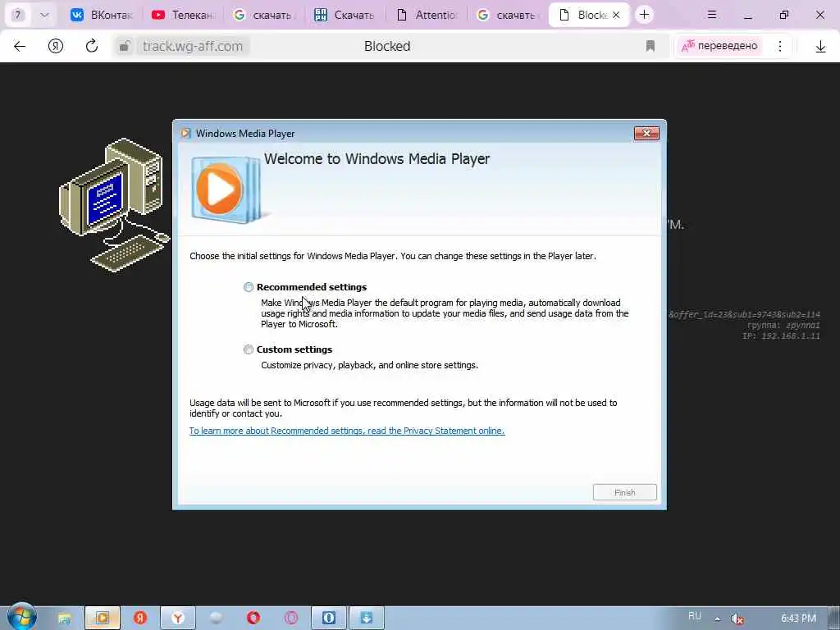Open File Explorer from the taskbar
The image size is (840, 630).
point(64,619)
